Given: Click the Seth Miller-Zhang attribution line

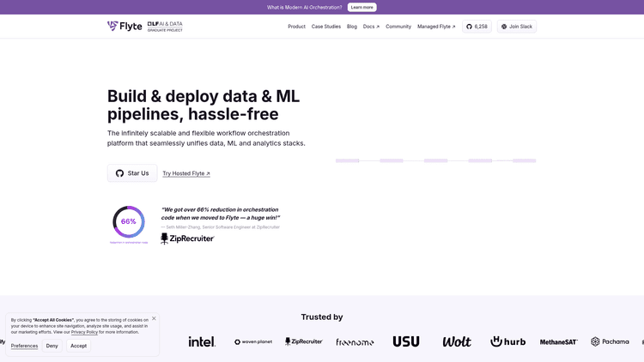Looking at the screenshot, I should click(221, 227).
